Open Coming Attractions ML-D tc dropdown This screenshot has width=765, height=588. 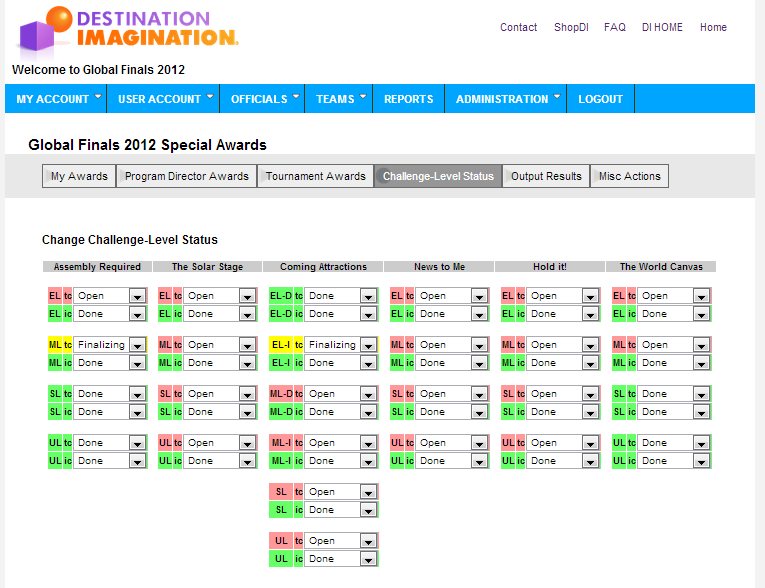(x=341, y=394)
